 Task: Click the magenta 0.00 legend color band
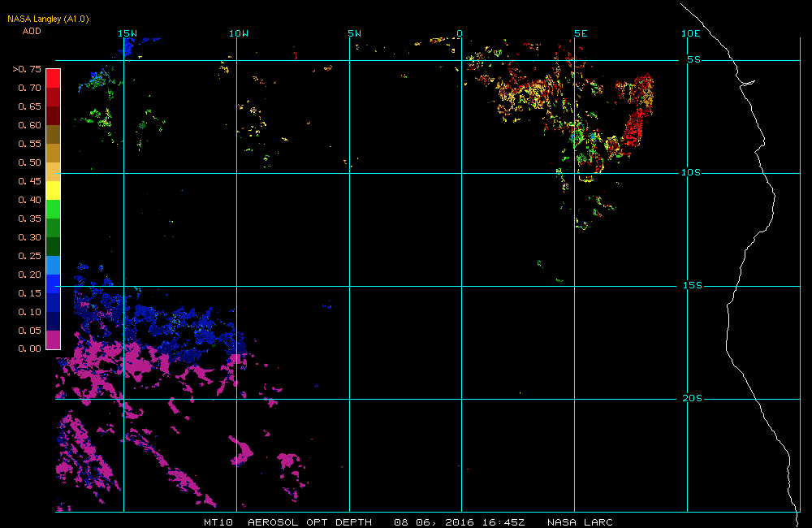(x=54, y=340)
